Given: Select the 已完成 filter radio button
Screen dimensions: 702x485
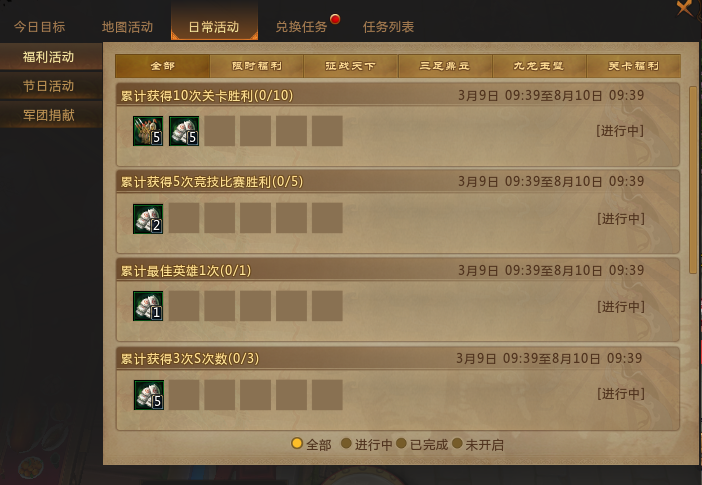Looking at the screenshot, I should click(x=401, y=443).
